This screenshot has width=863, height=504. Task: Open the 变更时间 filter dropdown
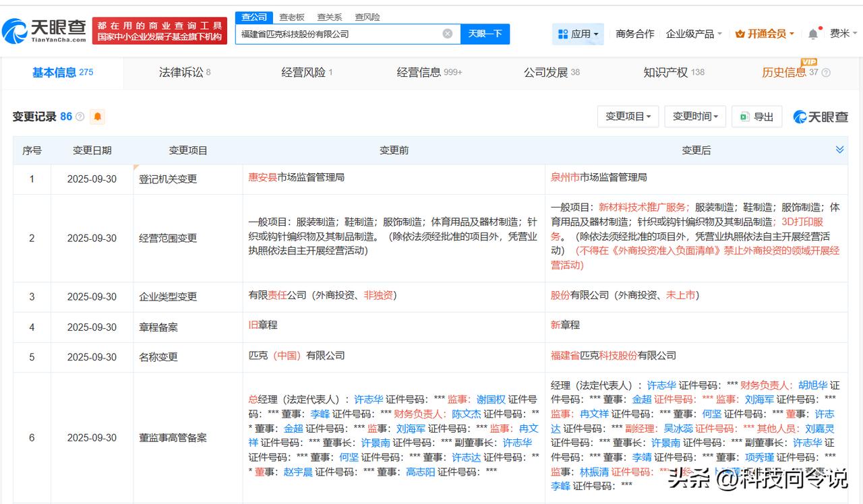tap(695, 117)
